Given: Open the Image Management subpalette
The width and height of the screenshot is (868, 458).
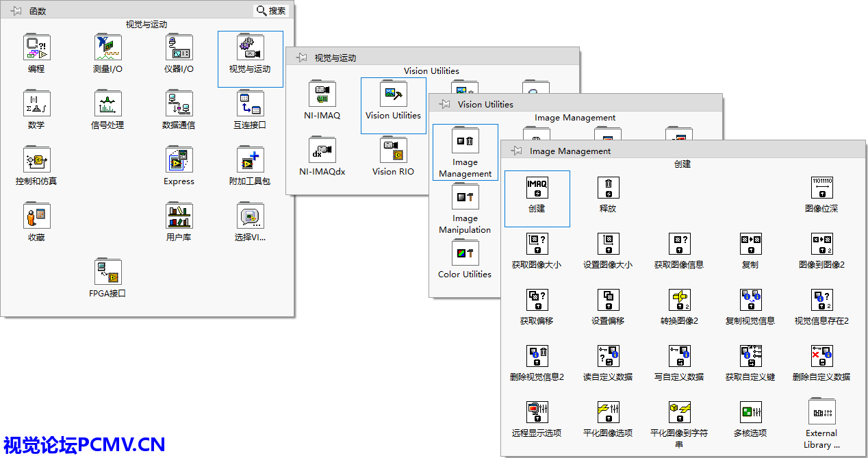Looking at the screenshot, I should point(465,141).
